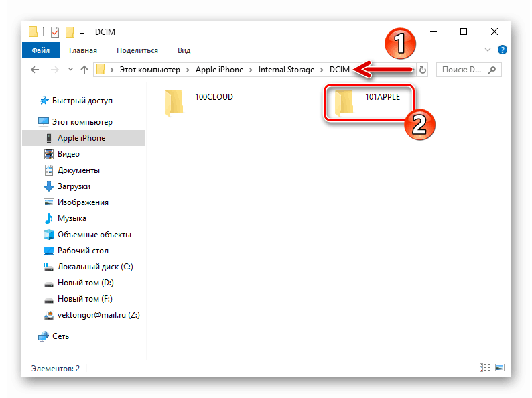
Task: Open Музыка in navigation pane
Action: coord(65,218)
